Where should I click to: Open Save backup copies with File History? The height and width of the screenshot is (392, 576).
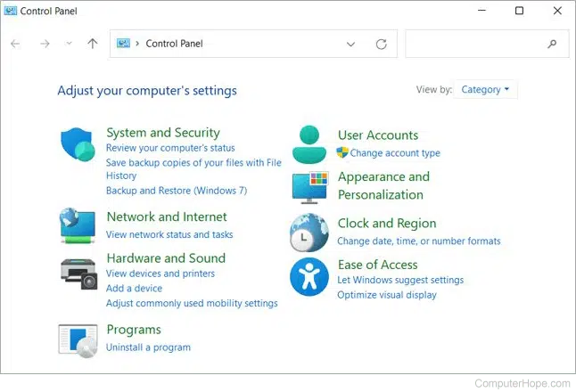coord(193,169)
